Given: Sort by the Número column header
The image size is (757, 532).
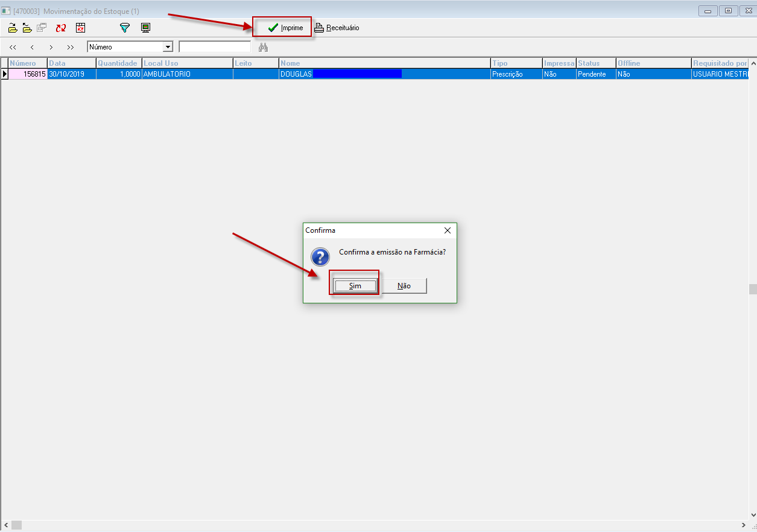Looking at the screenshot, I should point(28,63).
